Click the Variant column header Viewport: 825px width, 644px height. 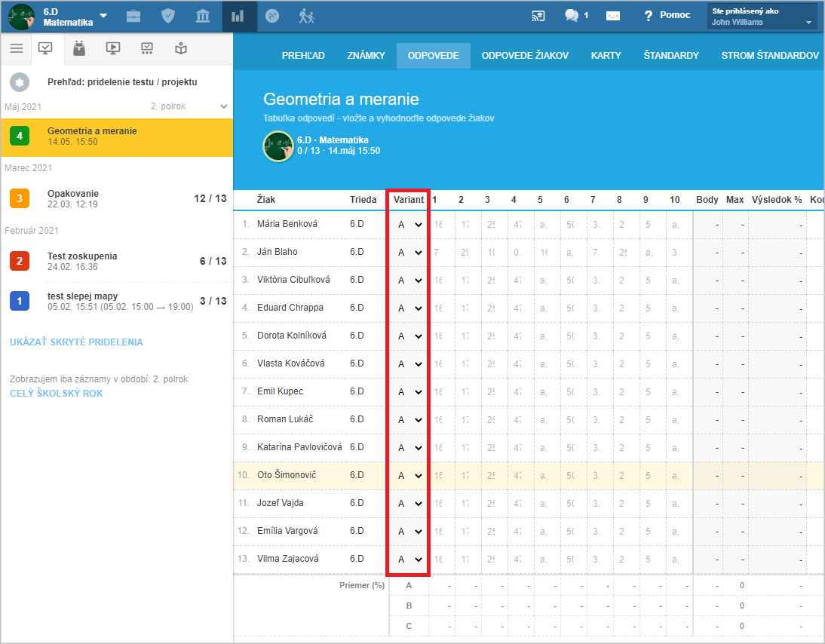tap(408, 199)
